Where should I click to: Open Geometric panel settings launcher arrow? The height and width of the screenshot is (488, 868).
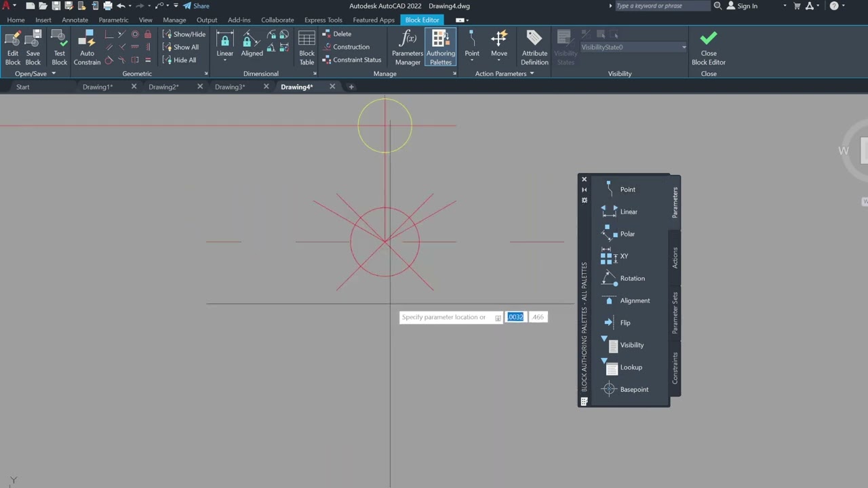pyautogui.click(x=205, y=73)
